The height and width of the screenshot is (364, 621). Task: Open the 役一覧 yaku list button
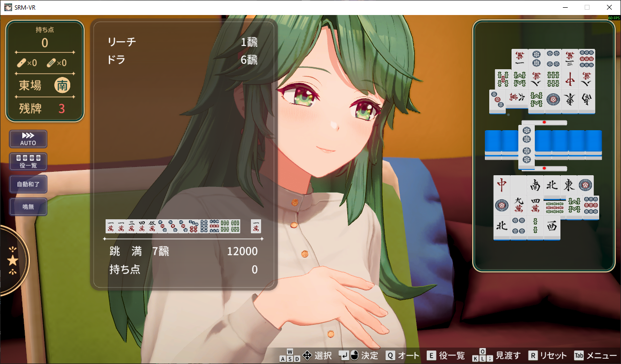pyautogui.click(x=28, y=162)
